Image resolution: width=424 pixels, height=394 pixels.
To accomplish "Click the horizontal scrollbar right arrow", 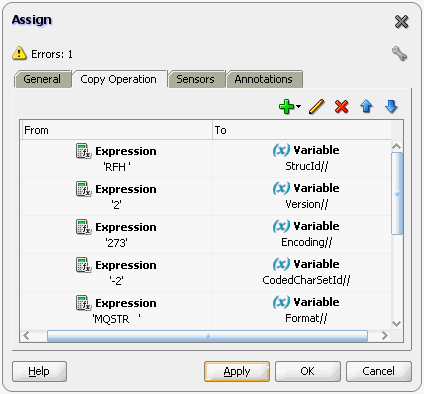I will (385, 336).
